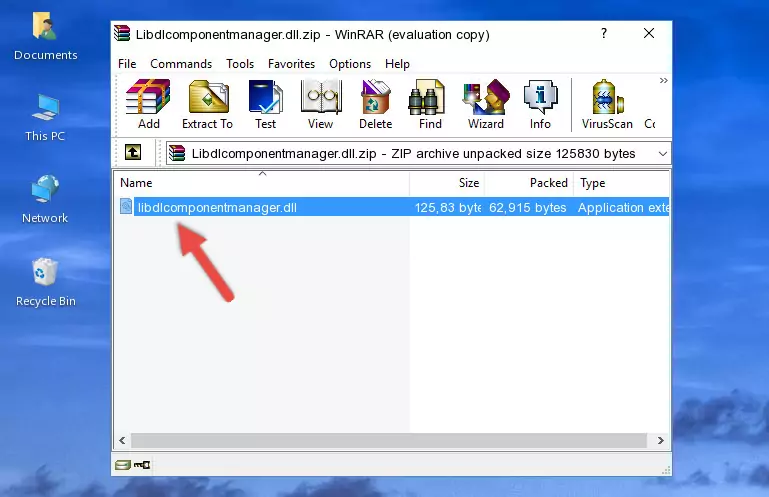Click the horizontal scrollbar thumb
The image size is (769, 497).
(388, 441)
